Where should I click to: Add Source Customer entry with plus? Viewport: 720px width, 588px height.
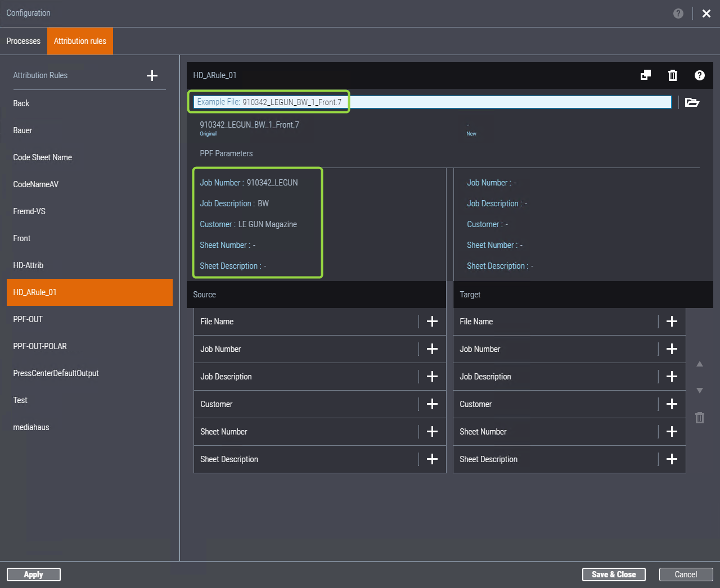point(432,404)
